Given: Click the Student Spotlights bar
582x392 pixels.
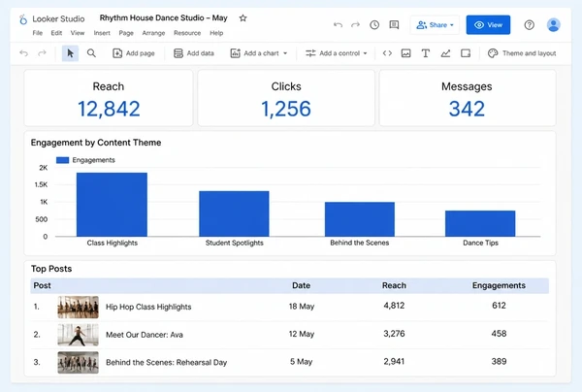Looking at the screenshot, I should point(234,213).
